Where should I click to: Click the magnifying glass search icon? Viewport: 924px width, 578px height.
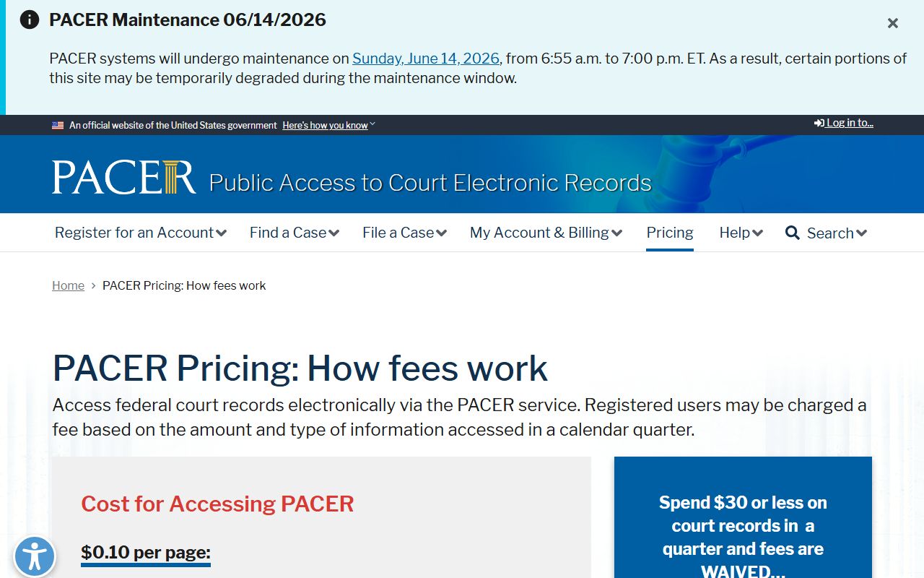[793, 233]
